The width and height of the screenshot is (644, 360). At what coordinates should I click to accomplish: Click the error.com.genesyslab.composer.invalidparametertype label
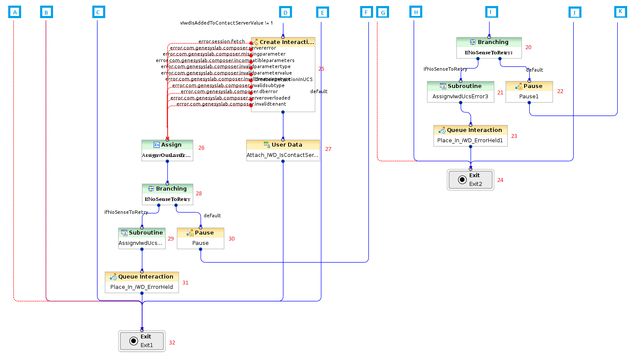226,67
